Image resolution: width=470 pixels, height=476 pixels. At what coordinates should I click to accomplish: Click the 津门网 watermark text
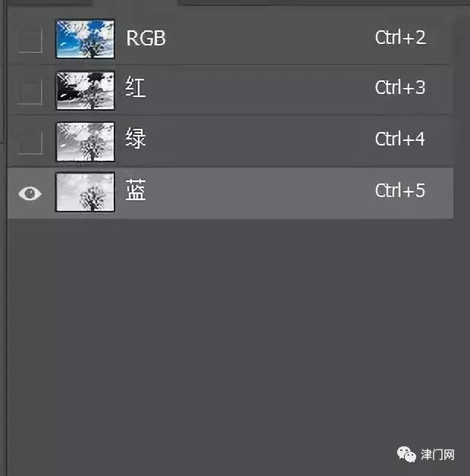(438, 455)
